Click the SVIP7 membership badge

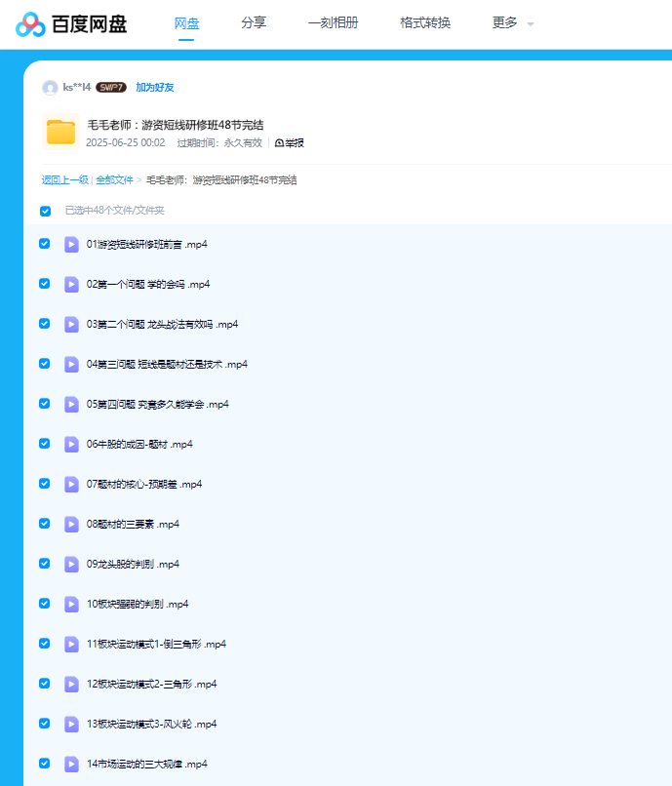tap(111, 87)
